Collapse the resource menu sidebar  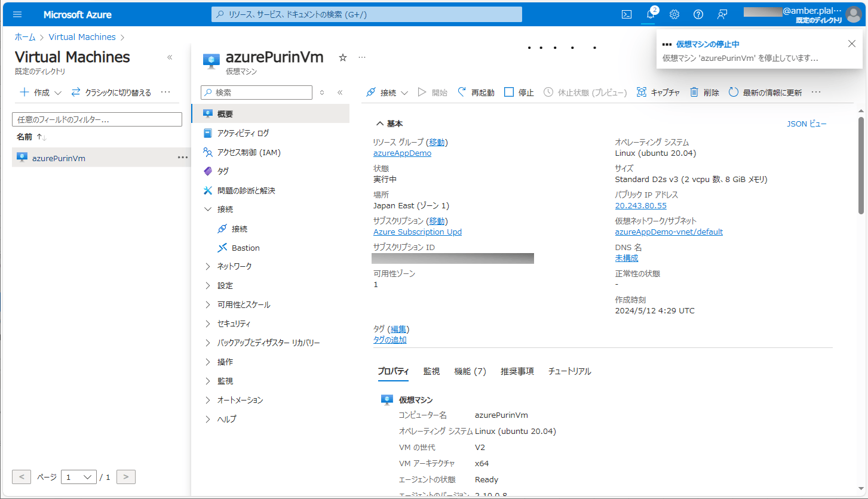(340, 93)
